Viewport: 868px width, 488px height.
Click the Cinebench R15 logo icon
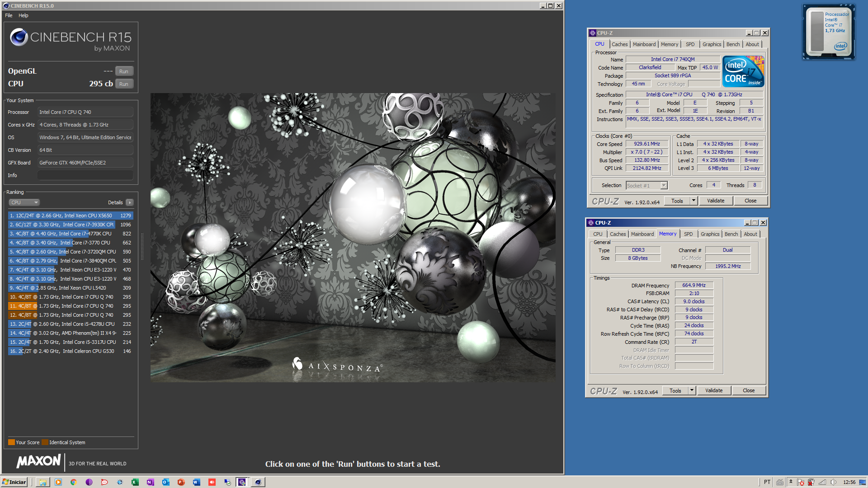click(19, 37)
